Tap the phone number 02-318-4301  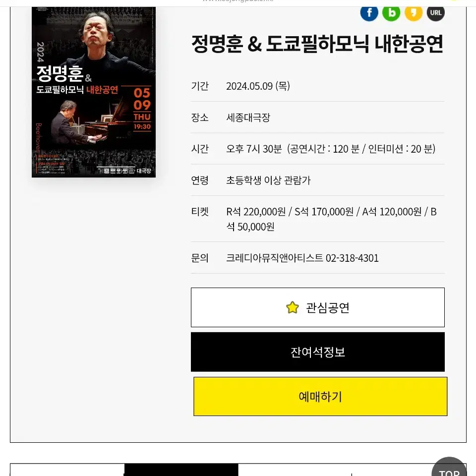[x=352, y=258]
